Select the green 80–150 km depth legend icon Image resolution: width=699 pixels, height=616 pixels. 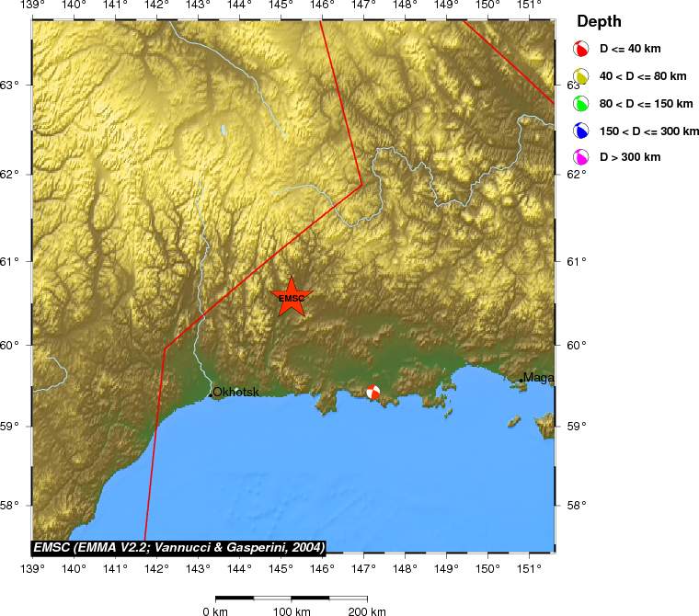click(x=581, y=104)
